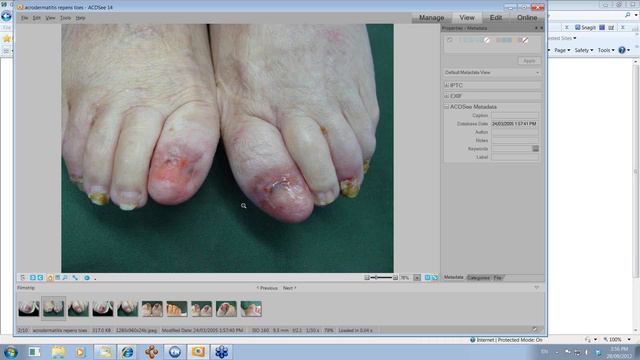Click the Help icon in Internet Explorer toolbar
This screenshot has width=640, height=360.
point(622,50)
